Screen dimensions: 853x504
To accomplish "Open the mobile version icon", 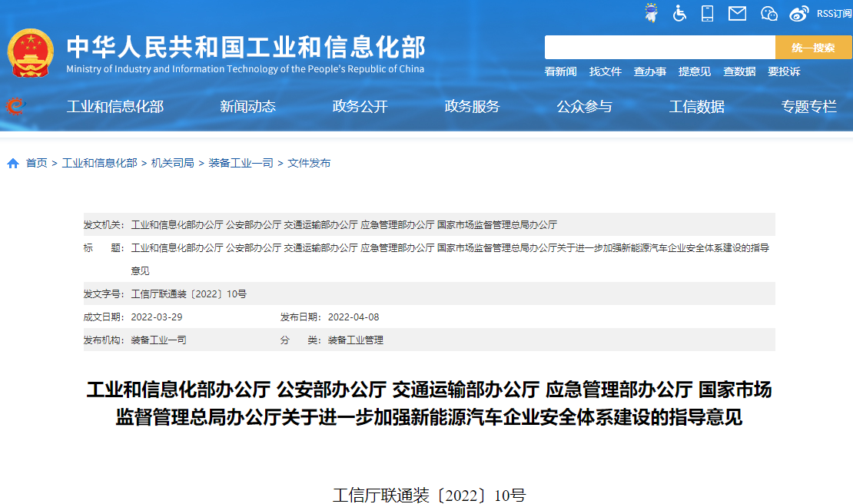I will click(707, 13).
